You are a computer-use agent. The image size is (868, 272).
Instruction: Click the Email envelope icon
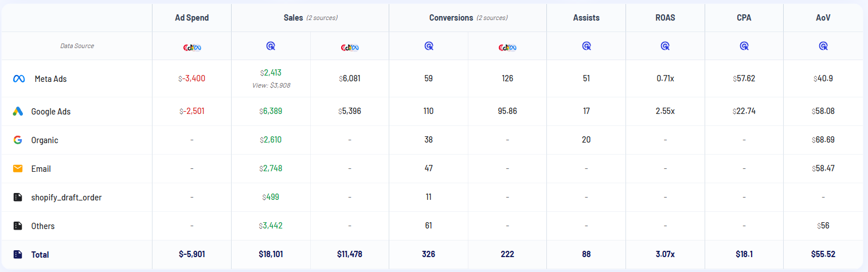pyautogui.click(x=18, y=168)
